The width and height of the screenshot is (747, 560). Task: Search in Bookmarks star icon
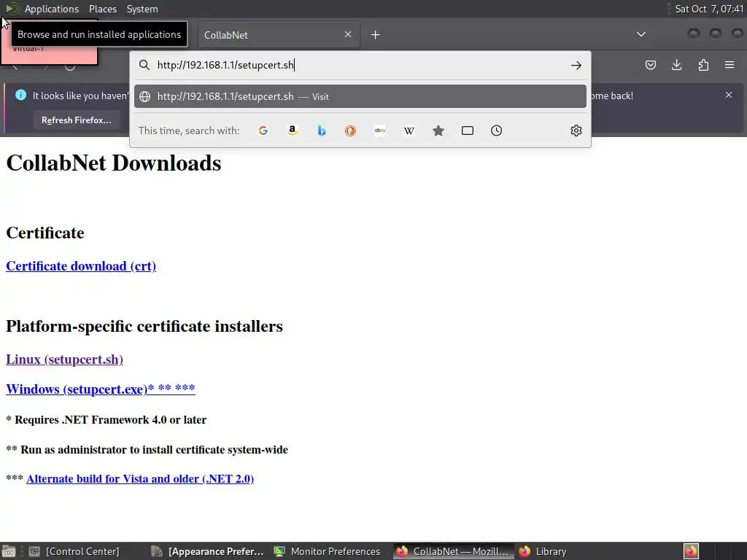click(x=438, y=131)
